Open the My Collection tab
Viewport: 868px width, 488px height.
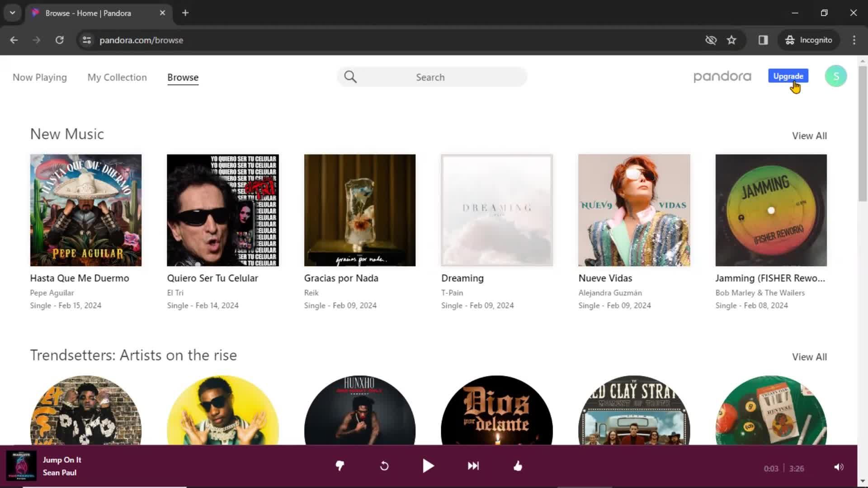click(117, 77)
